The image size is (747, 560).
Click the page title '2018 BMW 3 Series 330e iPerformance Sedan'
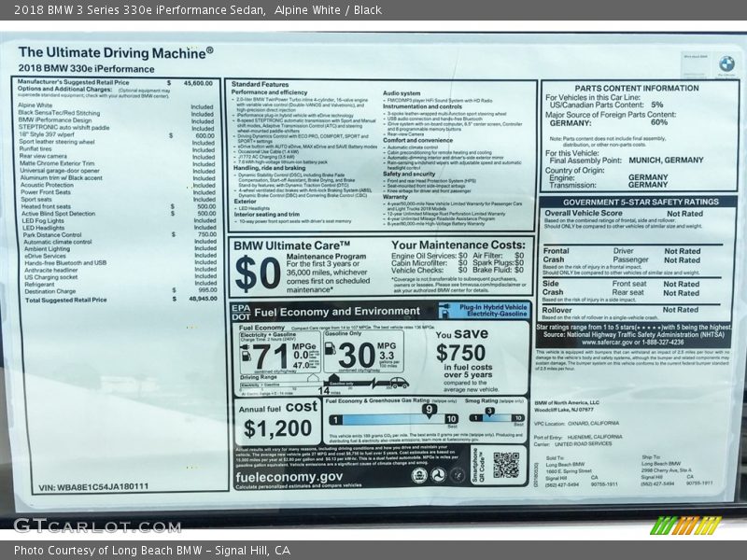[x=139, y=10]
